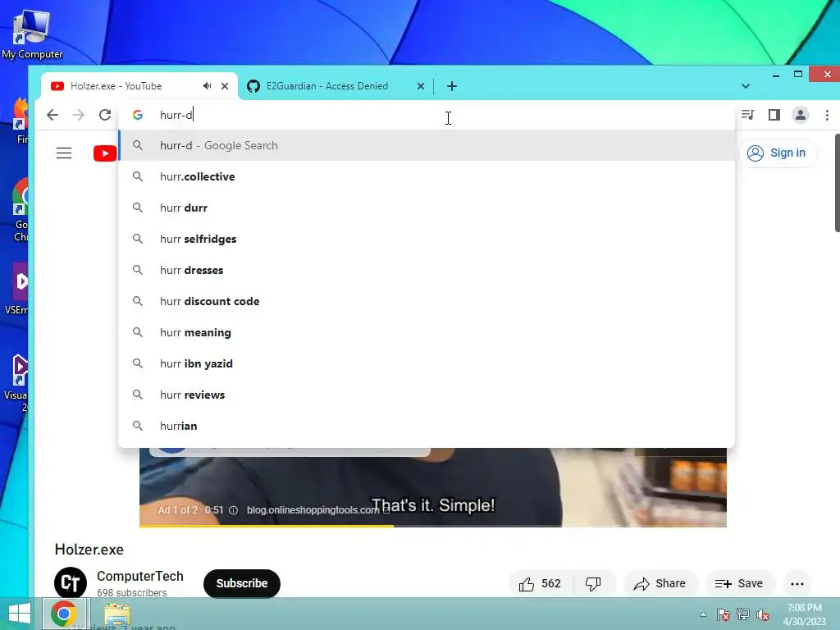Click the browser forward arrow
This screenshot has height=630, width=840.
coord(79,115)
